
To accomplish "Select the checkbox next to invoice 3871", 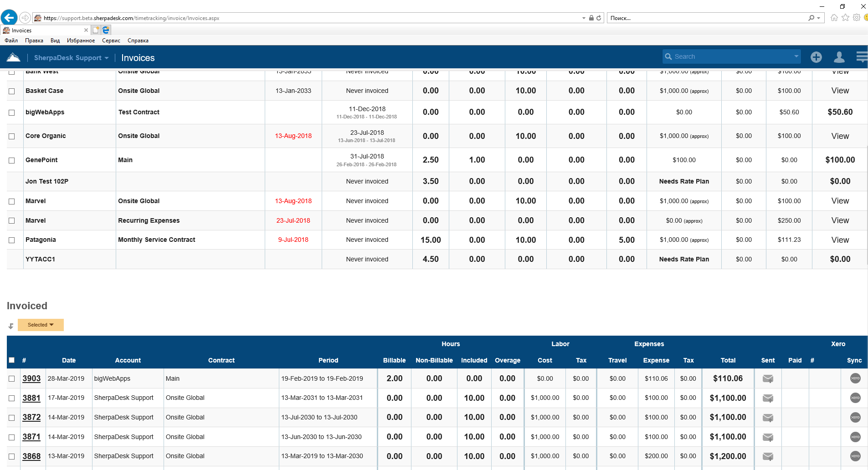I will pos(12,437).
